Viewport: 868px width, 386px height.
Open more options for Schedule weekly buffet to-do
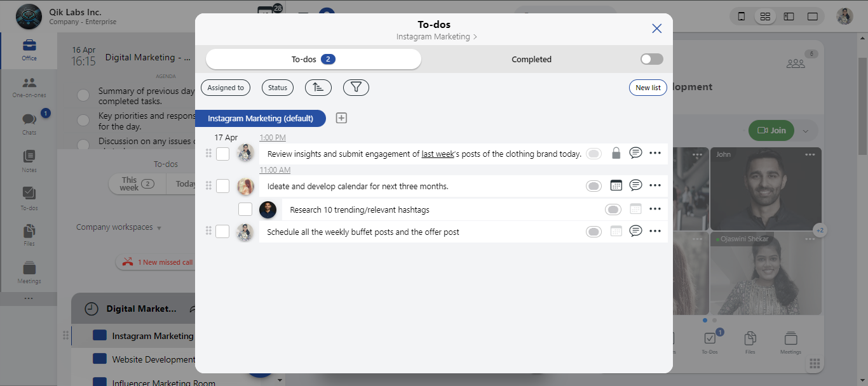click(655, 232)
